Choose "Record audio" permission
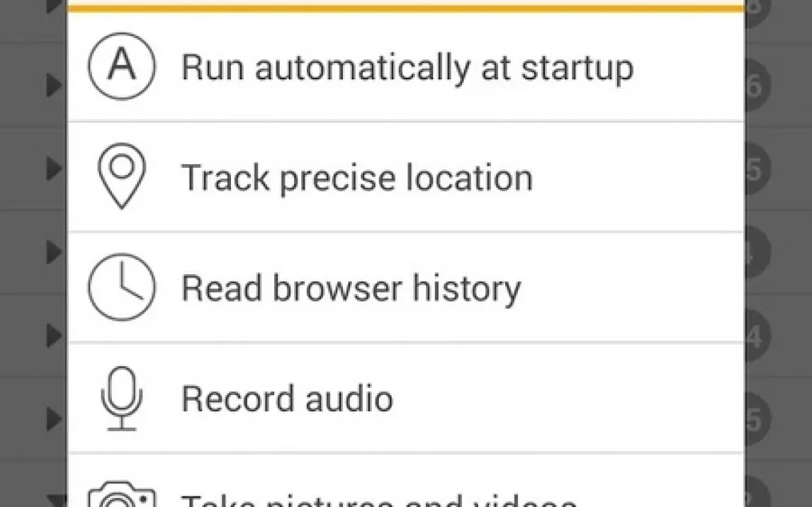The height and width of the screenshot is (507, 812). [x=287, y=399]
